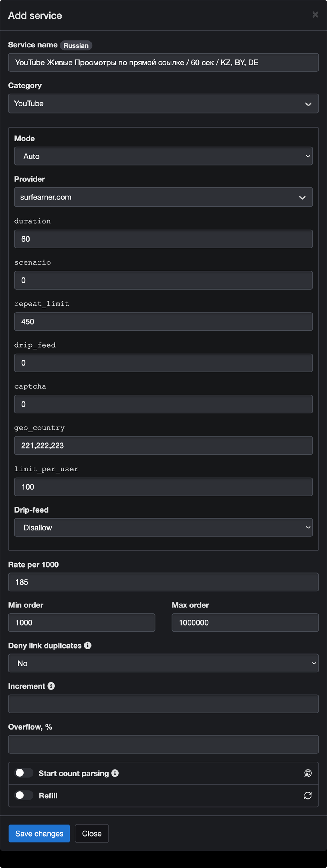Open the Drip-feed Disallow dropdown
Viewport: 327px width, 868px height.
[163, 527]
